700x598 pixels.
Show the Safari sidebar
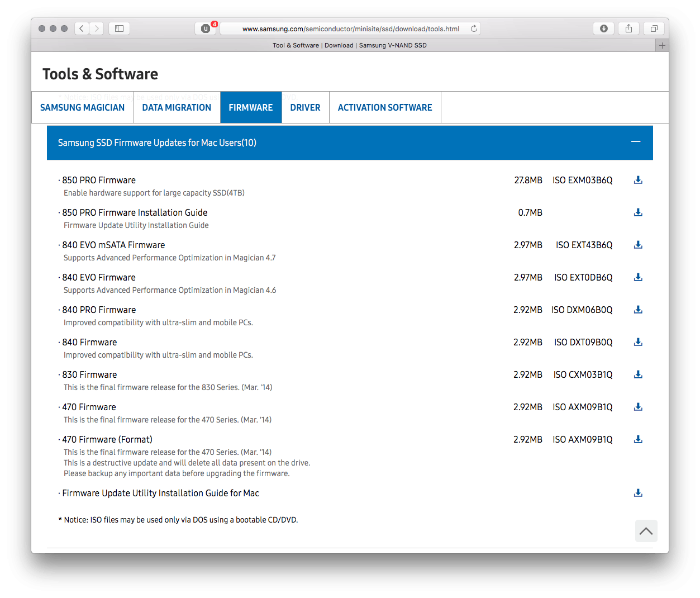(119, 29)
